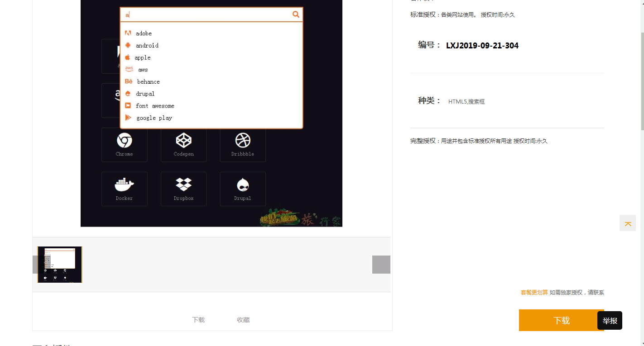Click the Chrome icon tile
Image resolution: width=644 pixels, height=346 pixels.
point(125,144)
